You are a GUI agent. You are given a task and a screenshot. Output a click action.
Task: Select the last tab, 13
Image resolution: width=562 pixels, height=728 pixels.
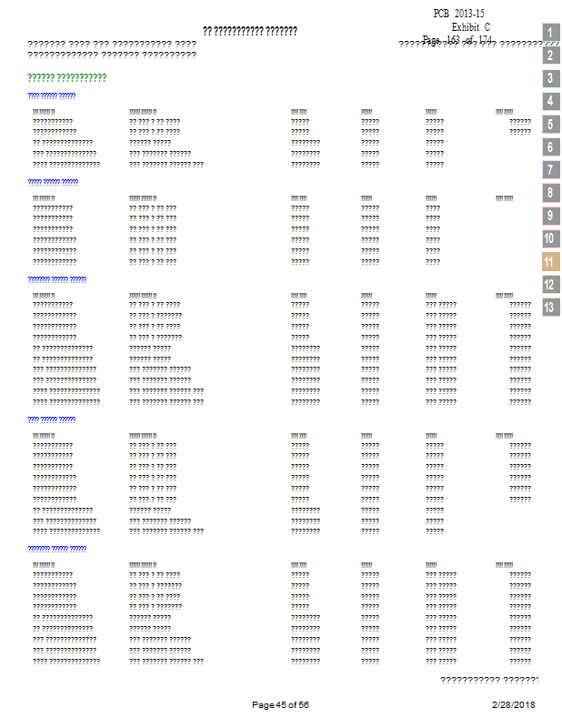550,307
